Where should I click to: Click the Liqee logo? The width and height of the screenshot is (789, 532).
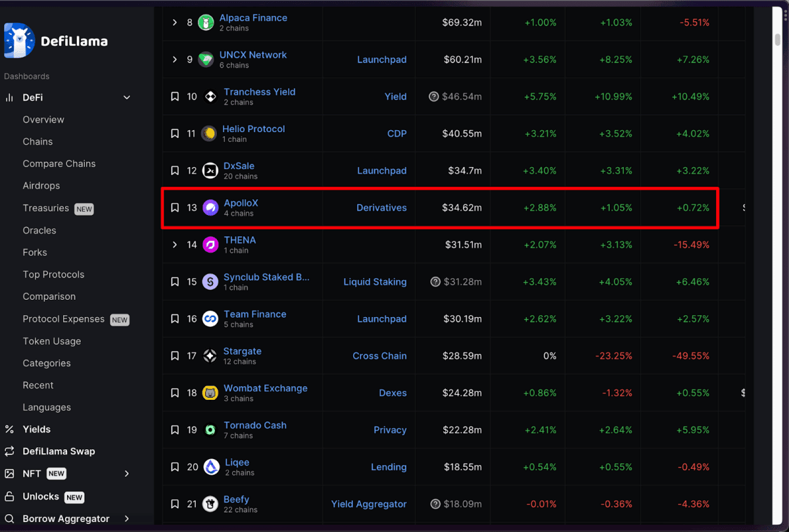pyautogui.click(x=212, y=467)
